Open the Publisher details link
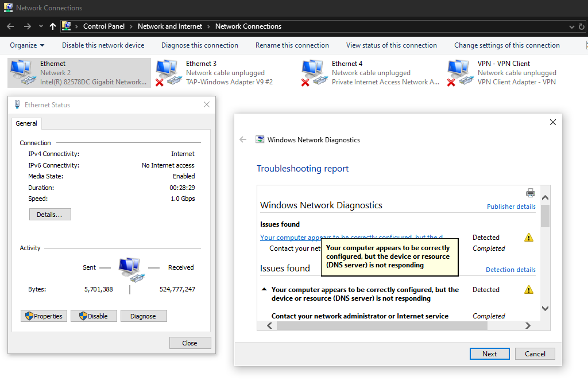588x381 pixels. pyautogui.click(x=511, y=207)
